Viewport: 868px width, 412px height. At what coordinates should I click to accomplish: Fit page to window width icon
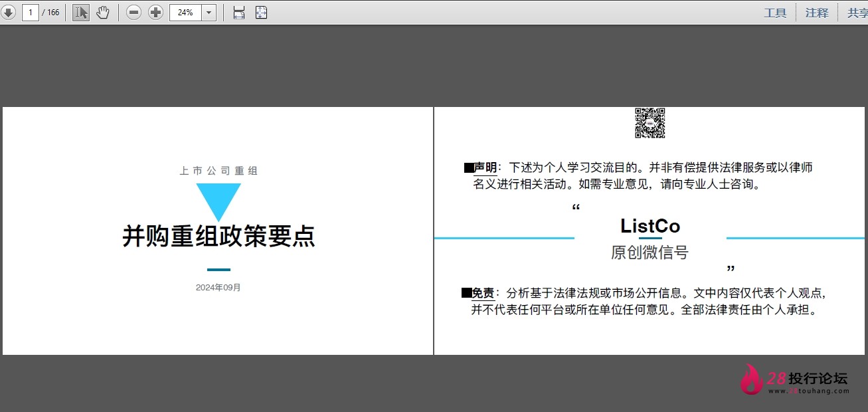pos(239,13)
